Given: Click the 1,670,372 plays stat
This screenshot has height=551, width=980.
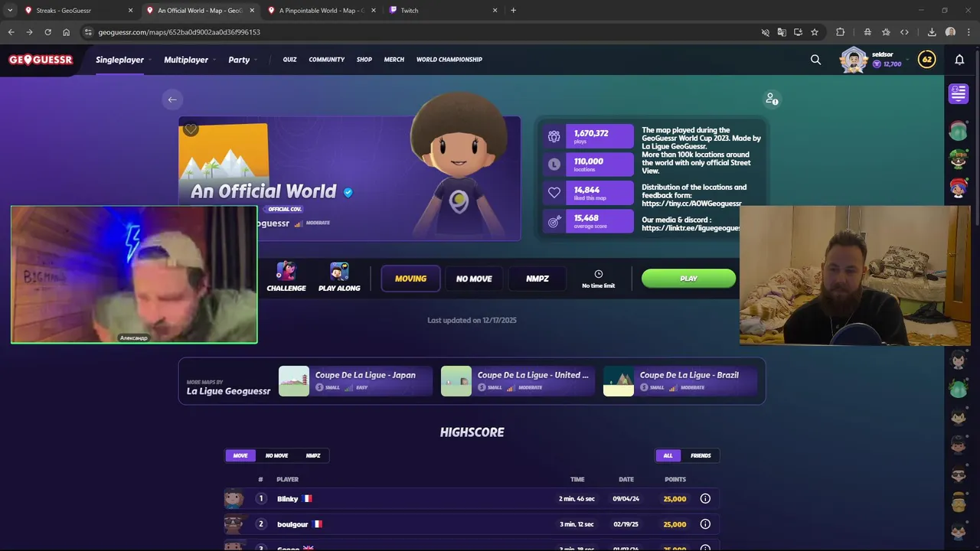Looking at the screenshot, I should tap(589, 136).
